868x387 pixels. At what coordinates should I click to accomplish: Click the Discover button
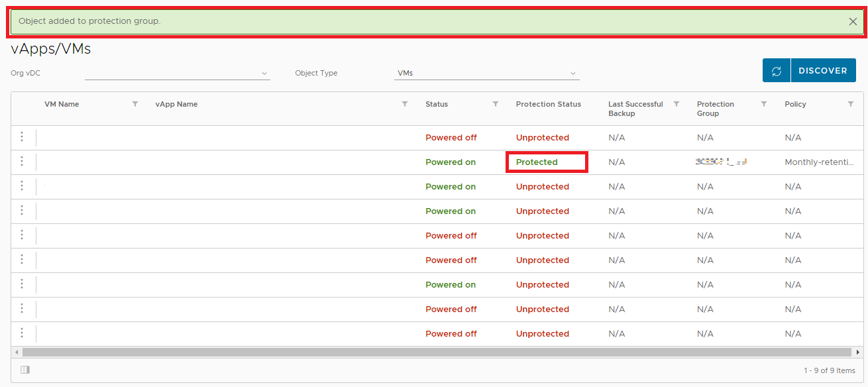click(822, 71)
